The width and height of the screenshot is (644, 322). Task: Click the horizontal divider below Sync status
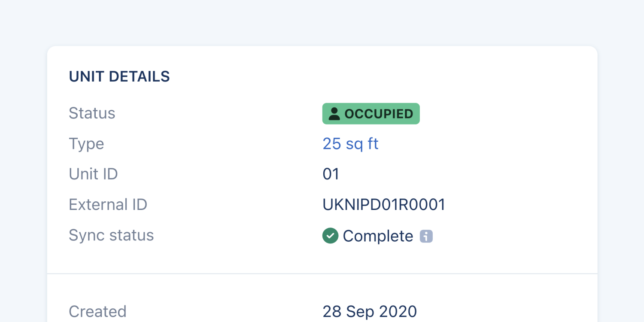coord(322,273)
